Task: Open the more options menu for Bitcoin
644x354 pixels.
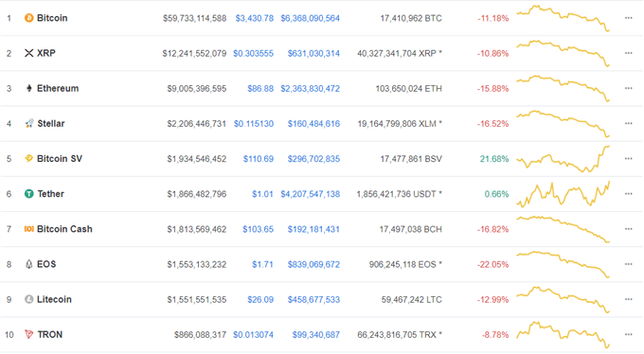Action: tap(629, 18)
